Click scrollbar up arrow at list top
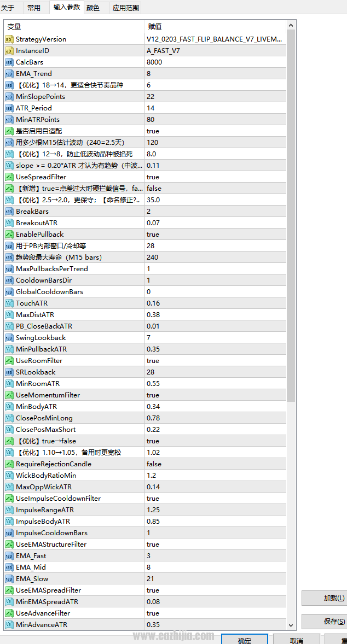 291,25
